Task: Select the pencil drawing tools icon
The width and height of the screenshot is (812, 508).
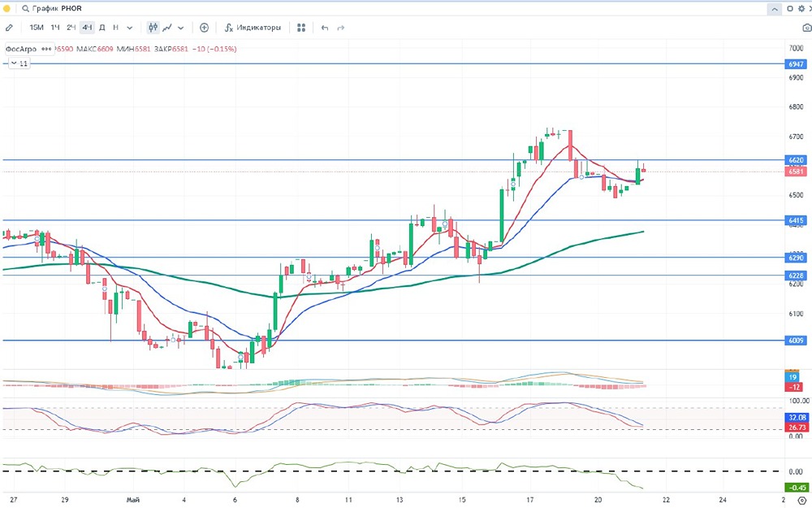Action: pyautogui.click(x=9, y=28)
